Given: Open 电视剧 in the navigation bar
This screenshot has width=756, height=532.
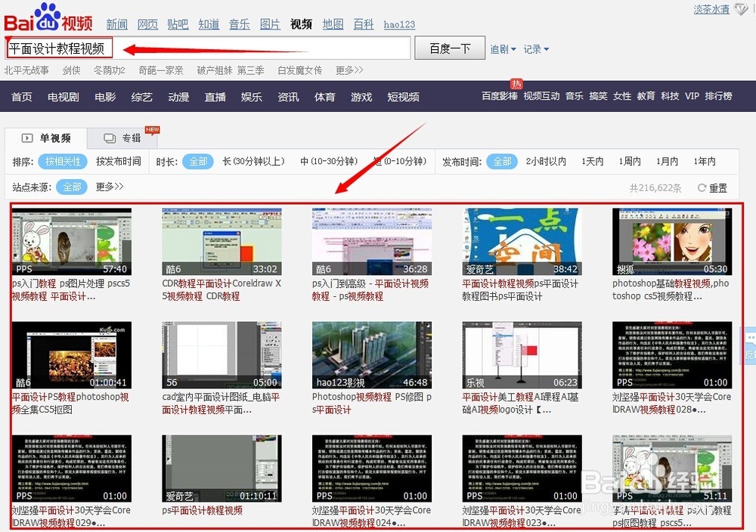Looking at the screenshot, I should (64, 97).
